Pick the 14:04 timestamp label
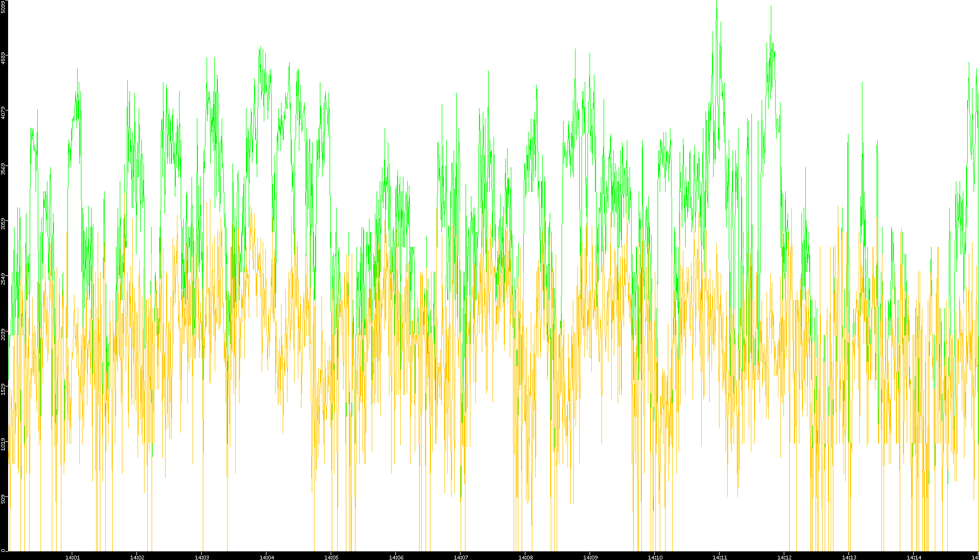 click(266, 557)
